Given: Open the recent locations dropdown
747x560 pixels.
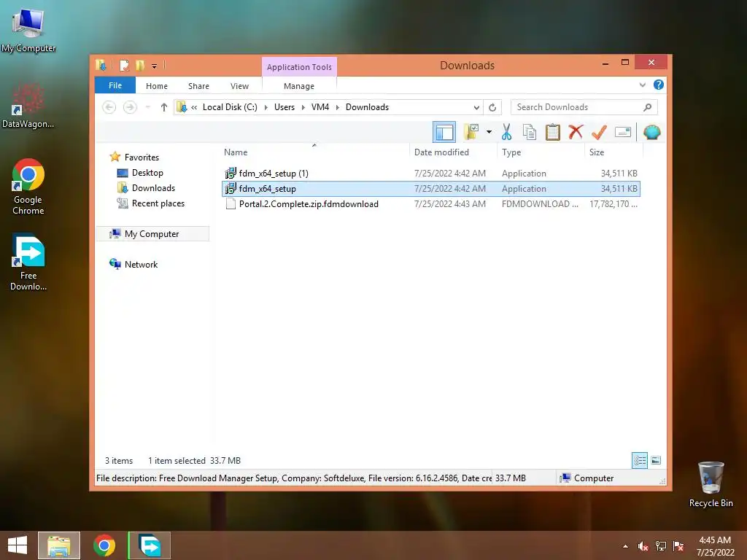Looking at the screenshot, I should pos(147,107).
